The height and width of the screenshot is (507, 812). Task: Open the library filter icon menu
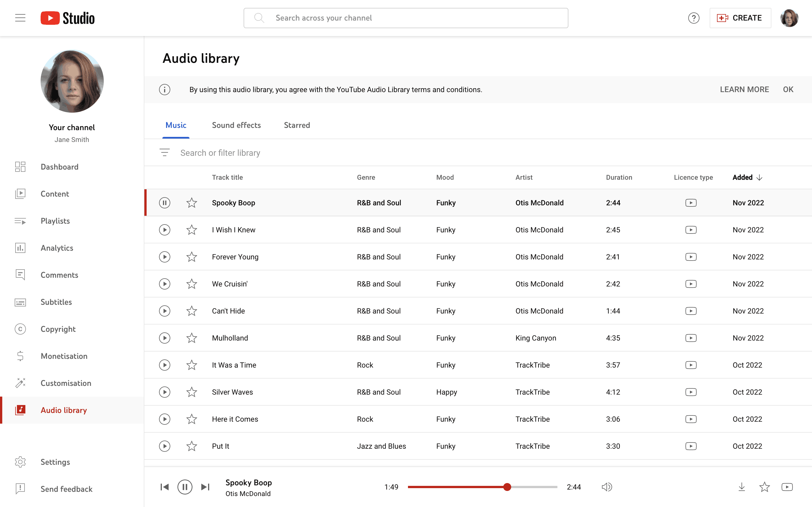(164, 153)
